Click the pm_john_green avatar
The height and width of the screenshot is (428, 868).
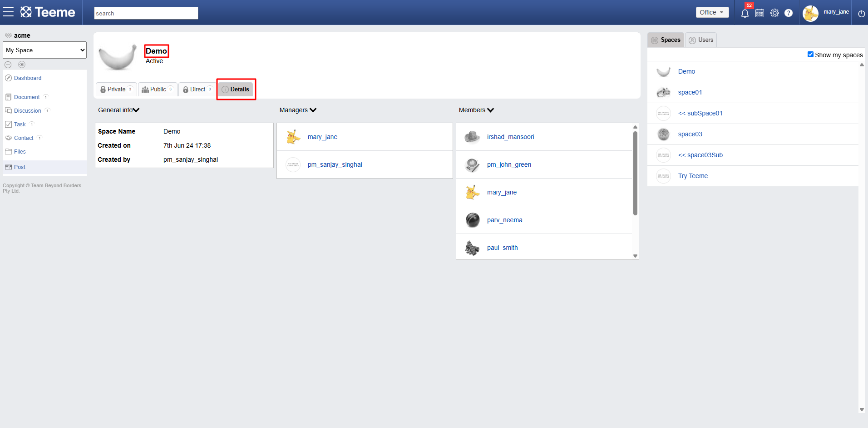(x=472, y=164)
